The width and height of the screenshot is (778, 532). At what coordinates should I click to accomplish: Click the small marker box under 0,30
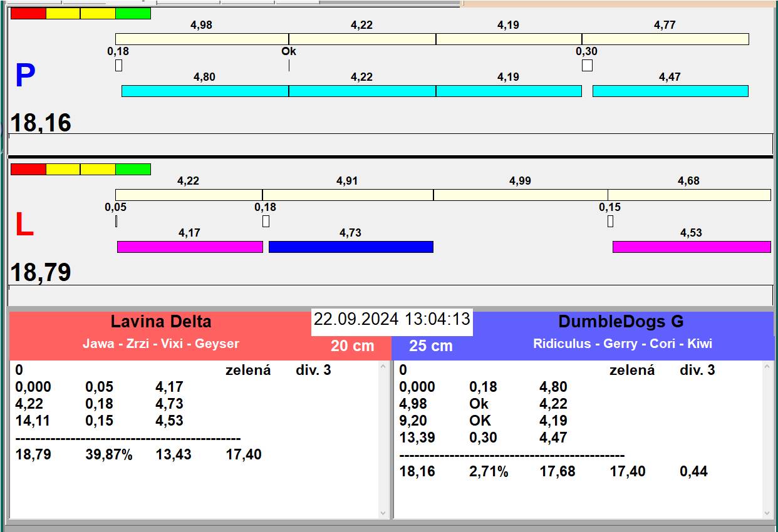[587, 65]
